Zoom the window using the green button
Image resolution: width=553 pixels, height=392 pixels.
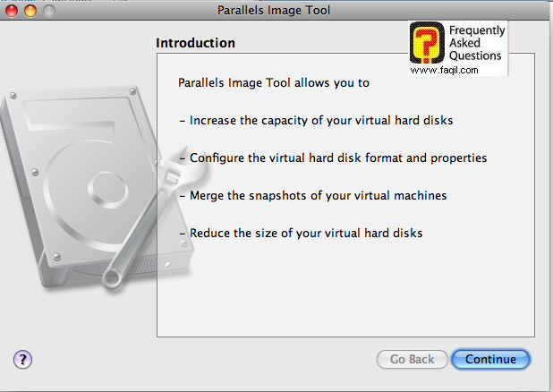[47, 12]
